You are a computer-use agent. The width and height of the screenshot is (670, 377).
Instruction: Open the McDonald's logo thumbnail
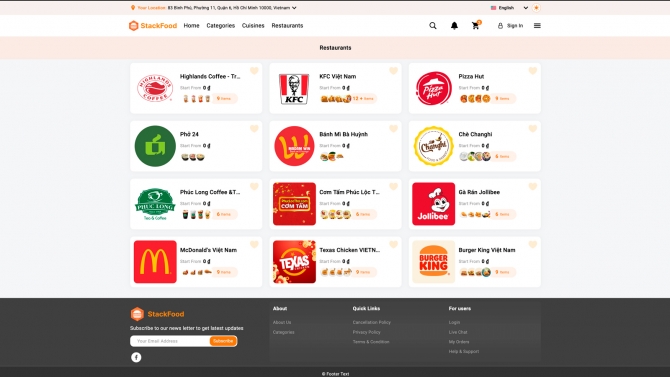155,262
